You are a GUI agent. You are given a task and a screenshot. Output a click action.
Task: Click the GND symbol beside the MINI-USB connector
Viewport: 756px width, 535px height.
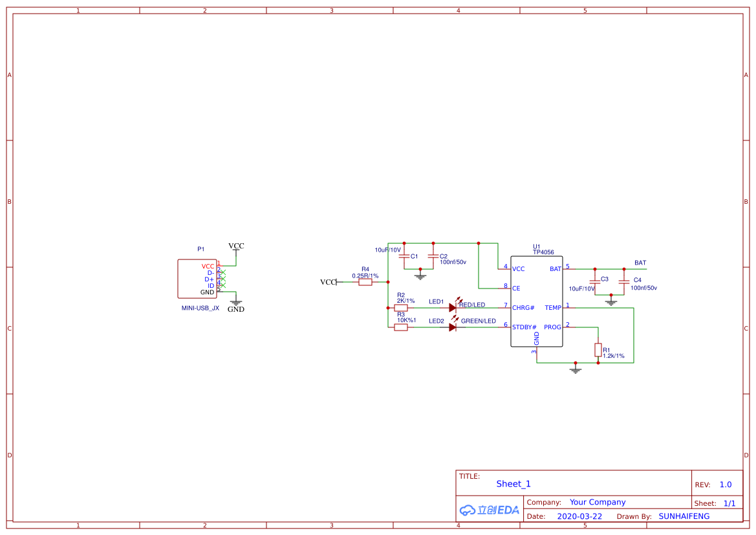[x=236, y=305]
